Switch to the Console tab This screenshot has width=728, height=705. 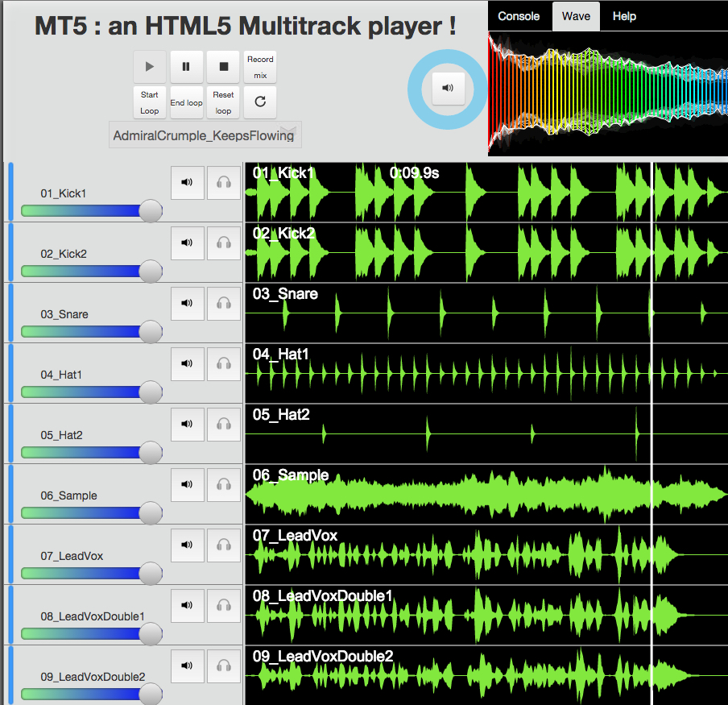point(518,15)
